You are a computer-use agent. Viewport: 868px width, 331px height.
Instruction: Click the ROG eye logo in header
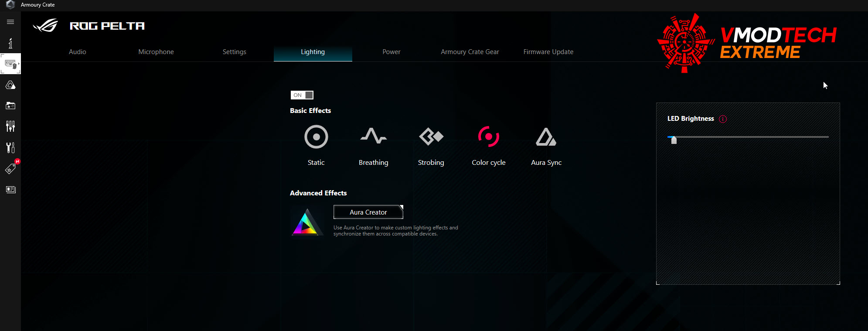pos(45,26)
